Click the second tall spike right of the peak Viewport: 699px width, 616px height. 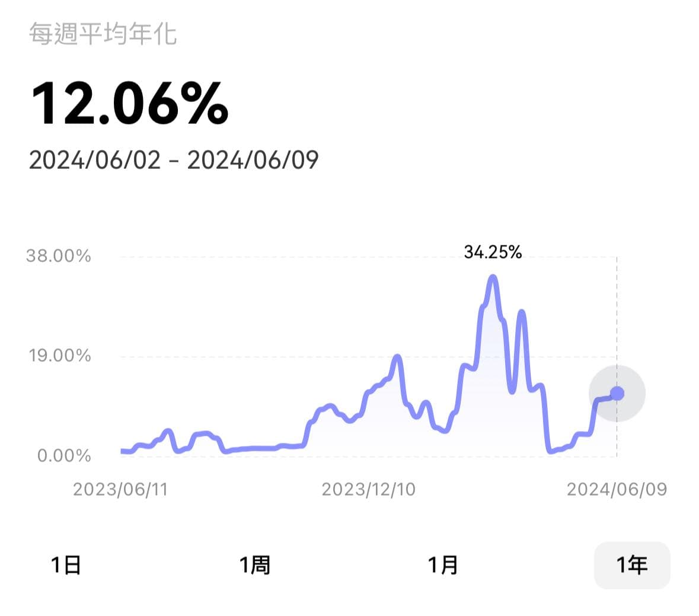pos(521,312)
